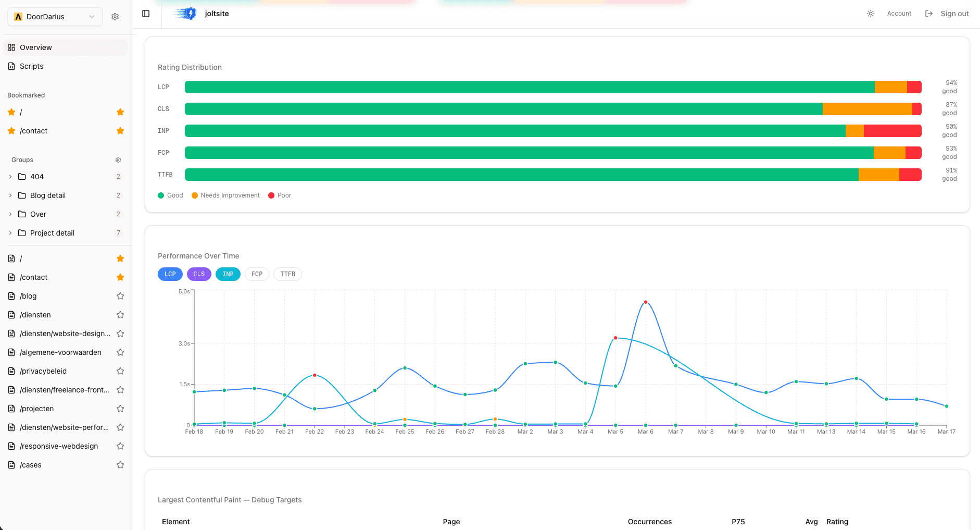The image size is (980, 530).
Task: Bookmark the /blog page
Action: 120,295
